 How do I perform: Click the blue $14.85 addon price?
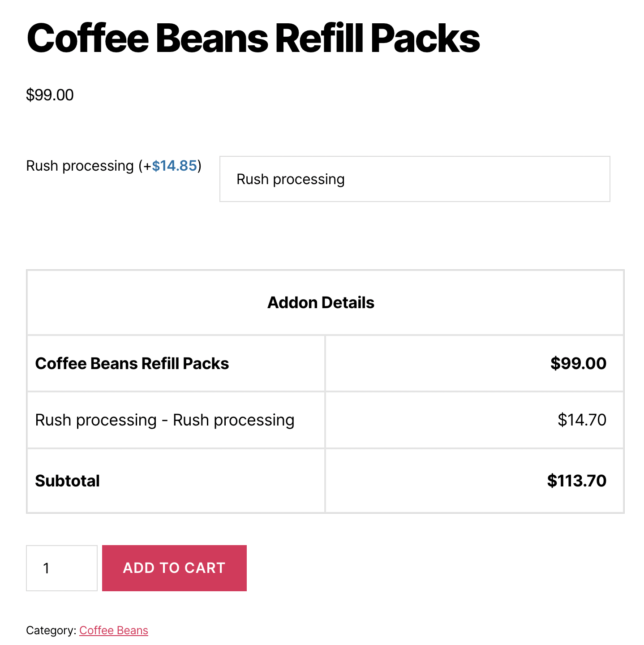[174, 166]
